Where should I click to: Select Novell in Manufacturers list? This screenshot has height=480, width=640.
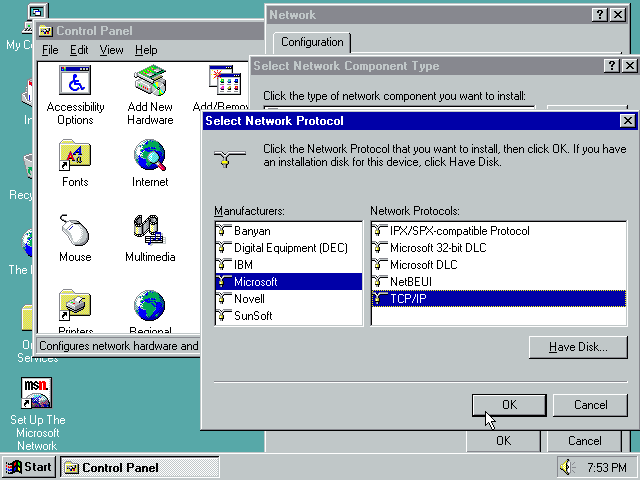click(288, 299)
